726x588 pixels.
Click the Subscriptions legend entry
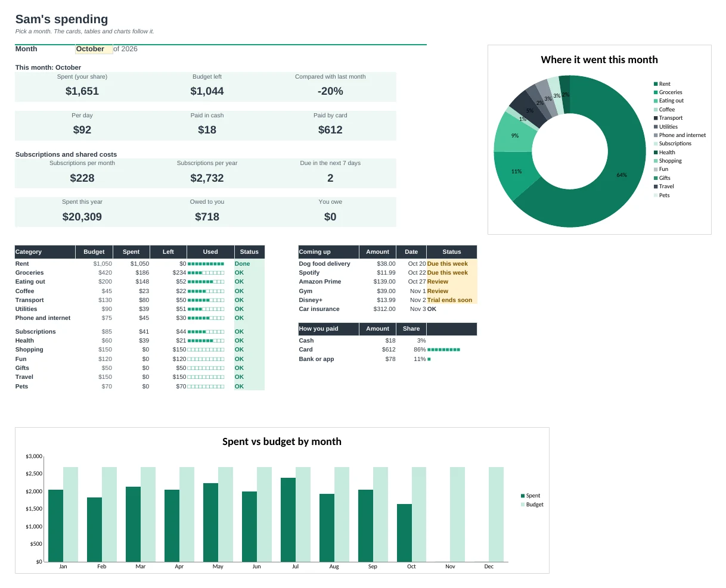(672, 144)
